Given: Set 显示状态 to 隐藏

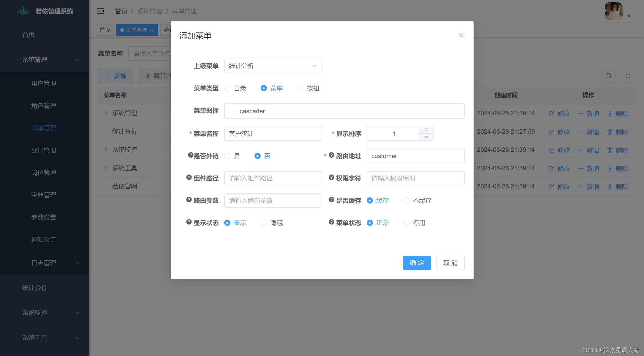Looking at the screenshot, I should [263, 223].
